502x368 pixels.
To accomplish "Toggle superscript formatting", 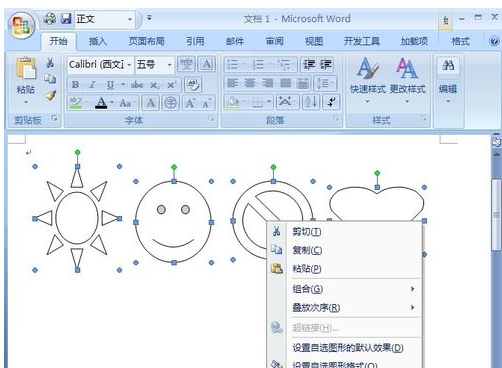I will tap(171, 85).
